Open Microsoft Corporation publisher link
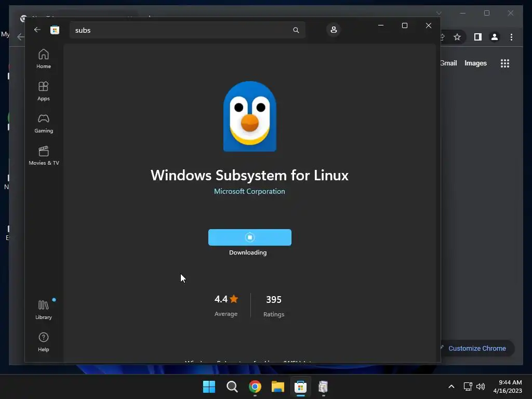The width and height of the screenshot is (532, 399). click(249, 191)
